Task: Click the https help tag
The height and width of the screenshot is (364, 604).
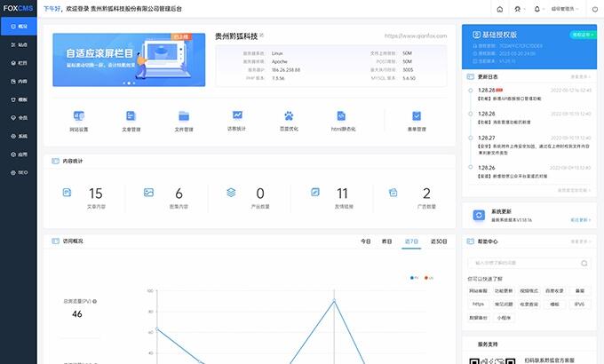Action: tap(479, 304)
